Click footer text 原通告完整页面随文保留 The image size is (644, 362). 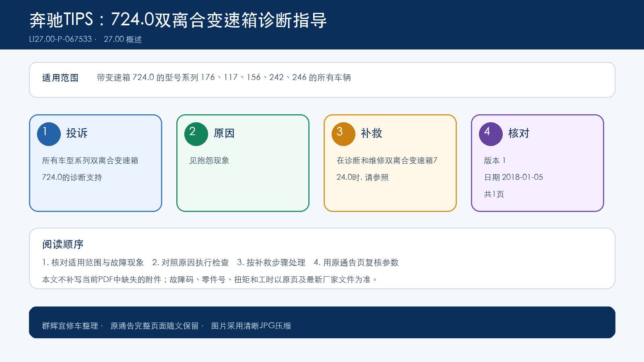[155, 326]
